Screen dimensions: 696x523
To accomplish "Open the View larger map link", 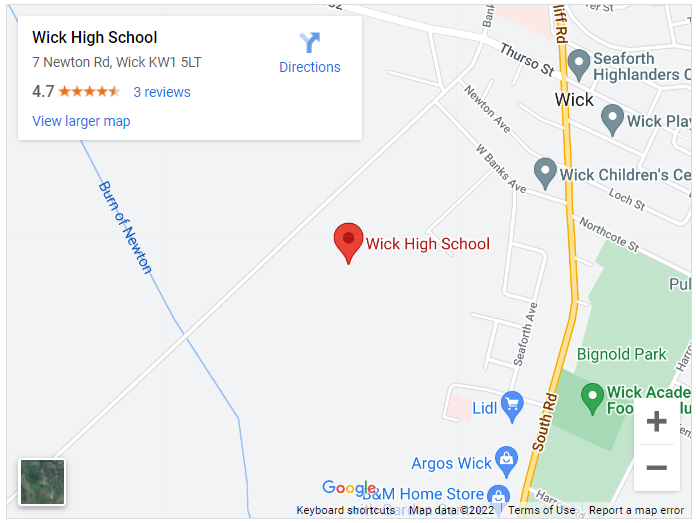I will coord(81,121).
